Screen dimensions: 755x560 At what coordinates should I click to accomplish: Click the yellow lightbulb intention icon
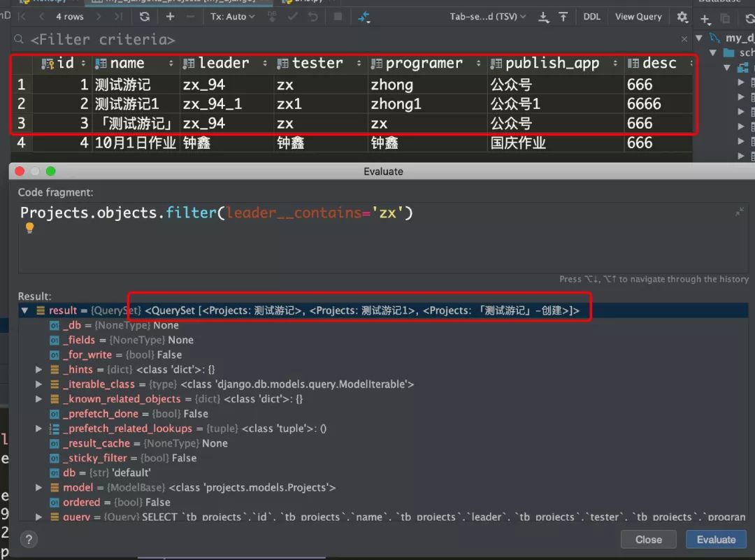[x=29, y=228]
